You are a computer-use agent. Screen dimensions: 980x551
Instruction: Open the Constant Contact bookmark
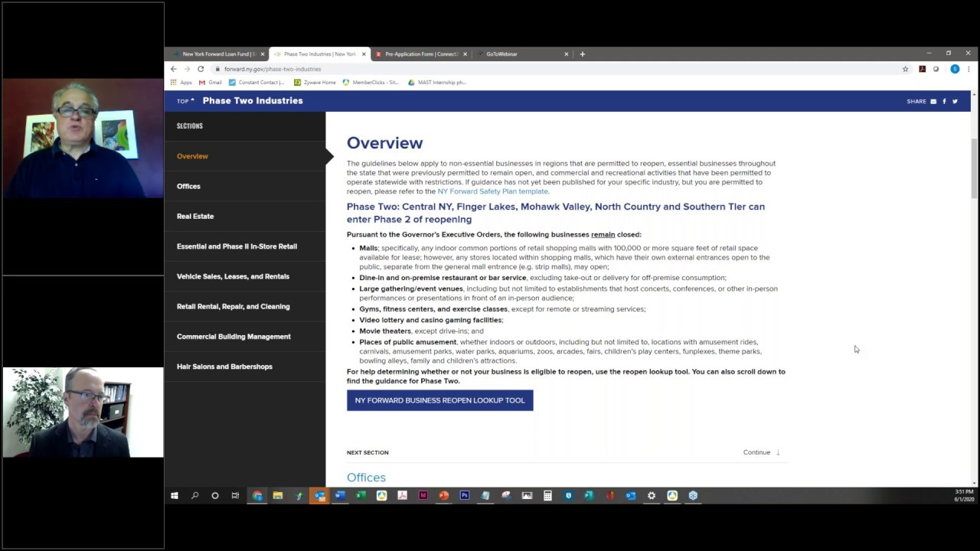coord(256,82)
